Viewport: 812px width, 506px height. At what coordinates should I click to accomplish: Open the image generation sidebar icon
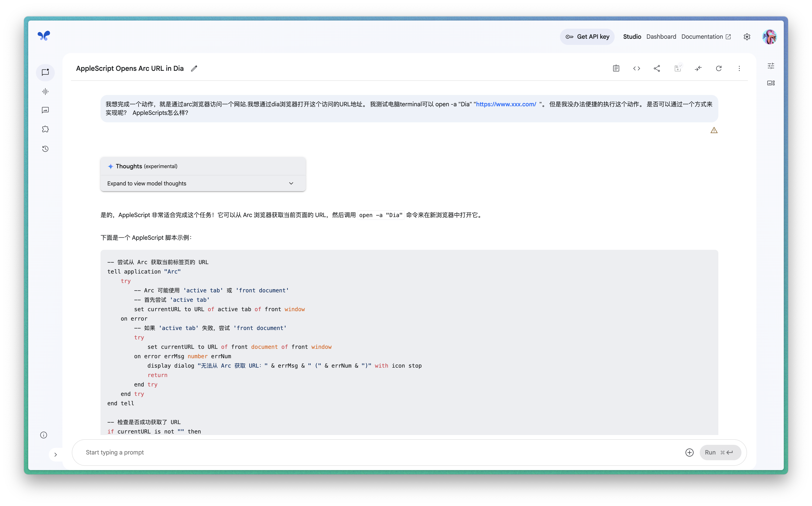point(45,110)
